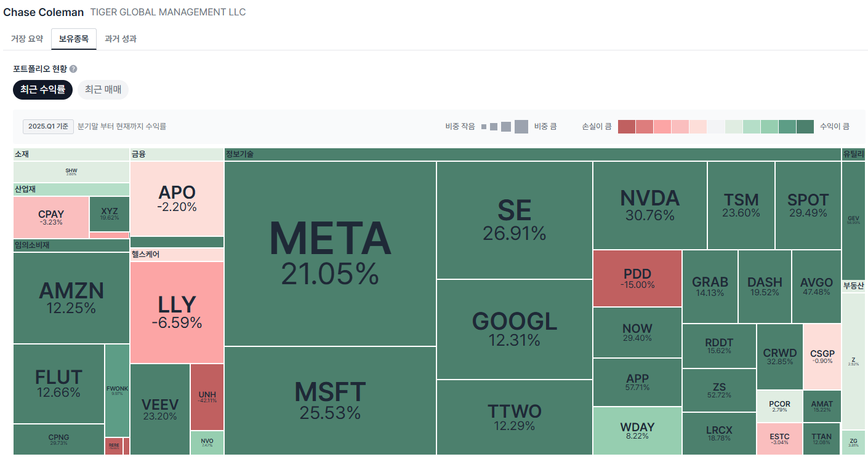The height and width of the screenshot is (462, 868).
Task: Click the largest size legend square
Action: coord(521,127)
